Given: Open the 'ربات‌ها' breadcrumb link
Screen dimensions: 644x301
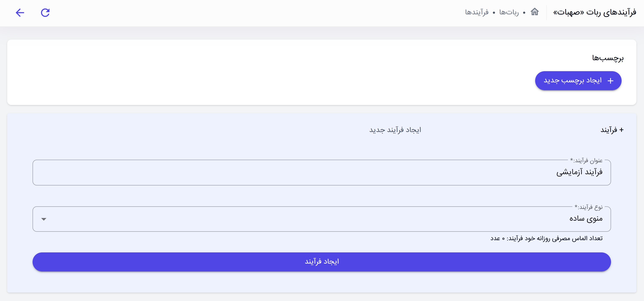Looking at the screenshot, I should pyautogui.click(x=509, y=12).
